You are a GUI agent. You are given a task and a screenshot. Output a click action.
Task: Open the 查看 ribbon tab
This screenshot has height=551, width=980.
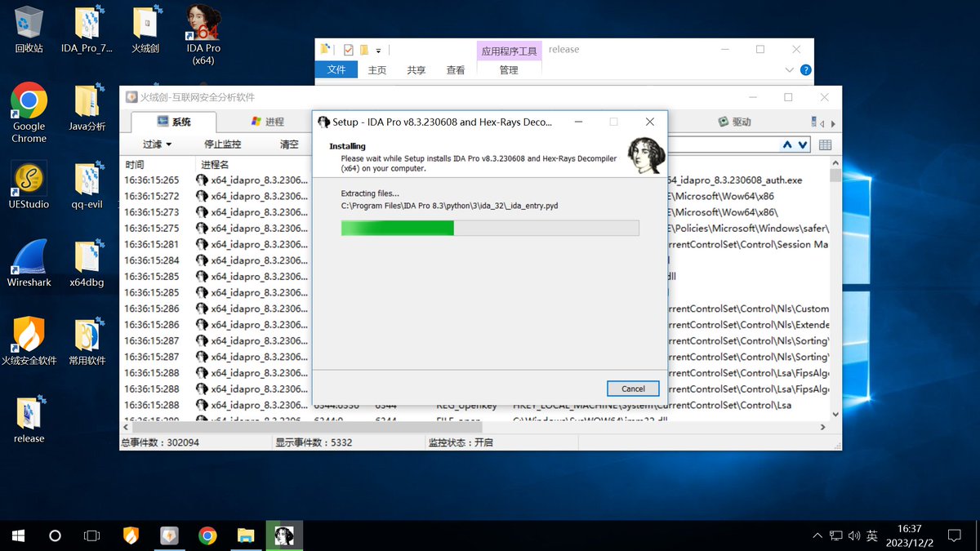(x=456, y=70)
